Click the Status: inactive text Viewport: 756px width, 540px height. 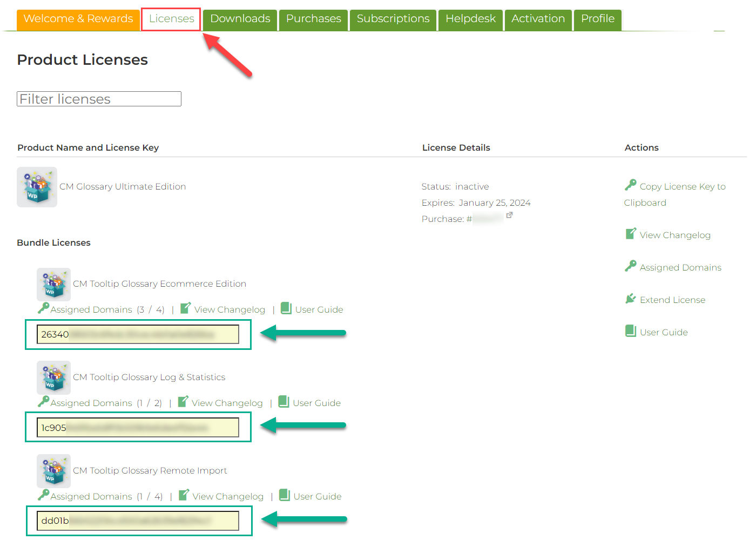(x=455, y=187)
